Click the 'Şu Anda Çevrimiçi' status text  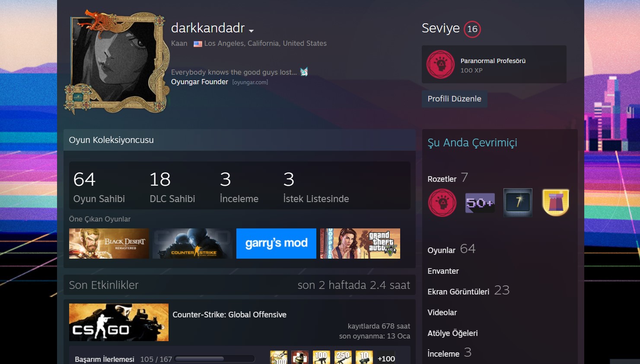tap(472, 143)
